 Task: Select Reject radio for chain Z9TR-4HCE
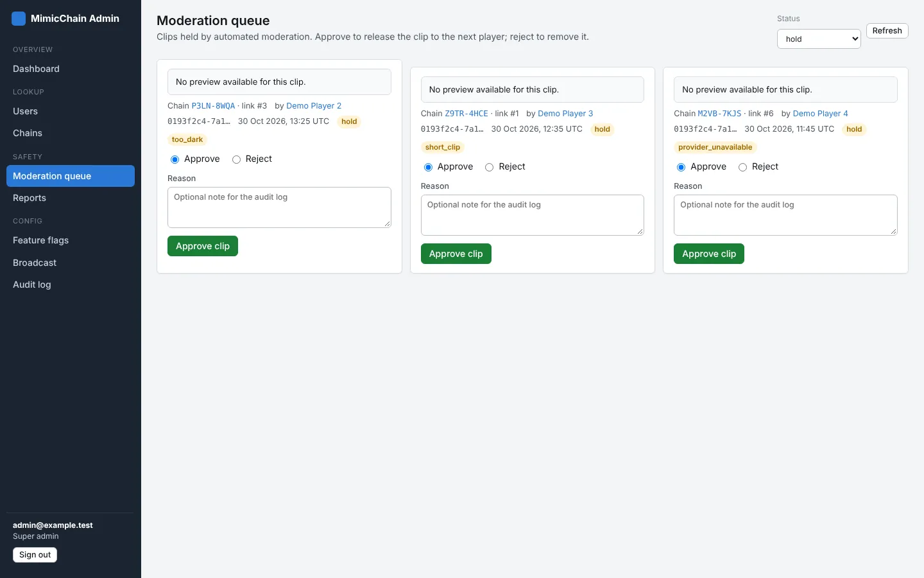[490, 167]
